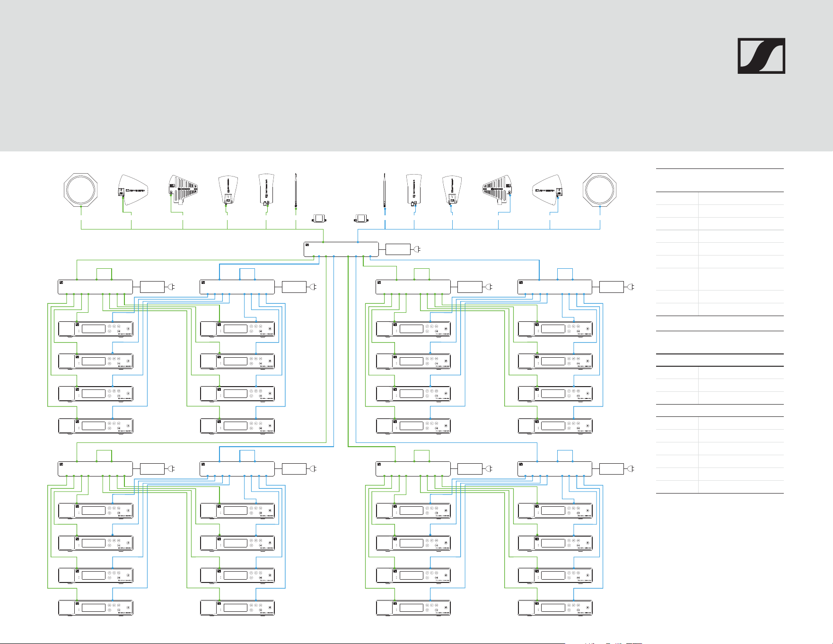
Task: Click the left inline booster above the central splitter
Action: 319,219
